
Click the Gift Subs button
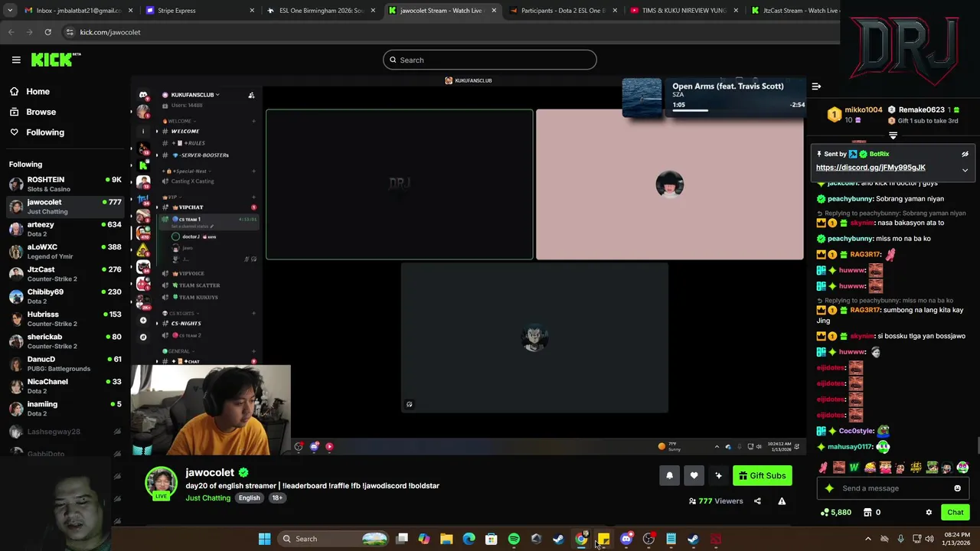(763, 476)
